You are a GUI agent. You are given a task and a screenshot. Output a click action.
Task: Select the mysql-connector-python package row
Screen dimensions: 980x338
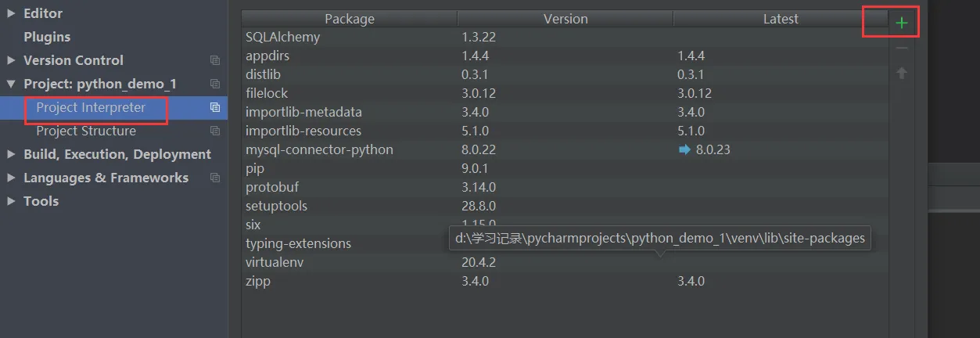pos(319,149)
